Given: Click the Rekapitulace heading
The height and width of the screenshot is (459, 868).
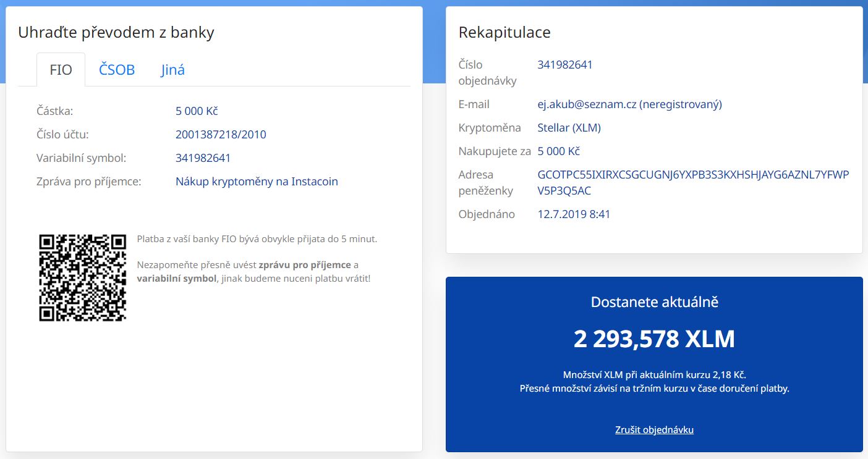Looking at the screenshot, I should (504, 32).
